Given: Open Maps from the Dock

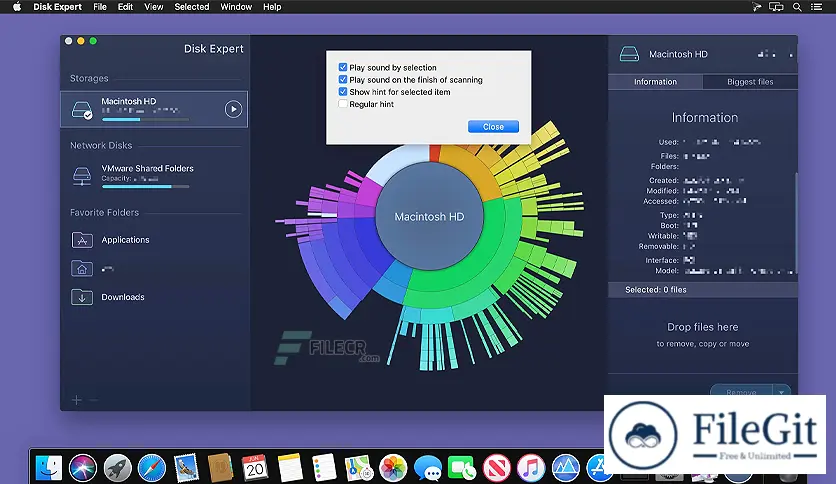Looking at the screenshot, I should [x=358, y=468].
